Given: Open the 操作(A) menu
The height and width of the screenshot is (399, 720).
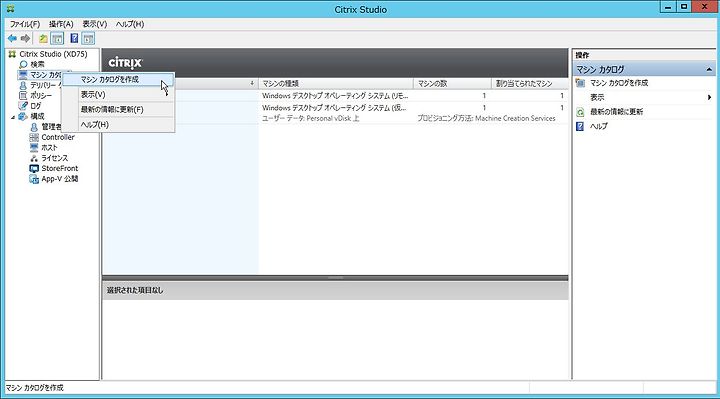Looking at the screenshot, I should (61, 24).
